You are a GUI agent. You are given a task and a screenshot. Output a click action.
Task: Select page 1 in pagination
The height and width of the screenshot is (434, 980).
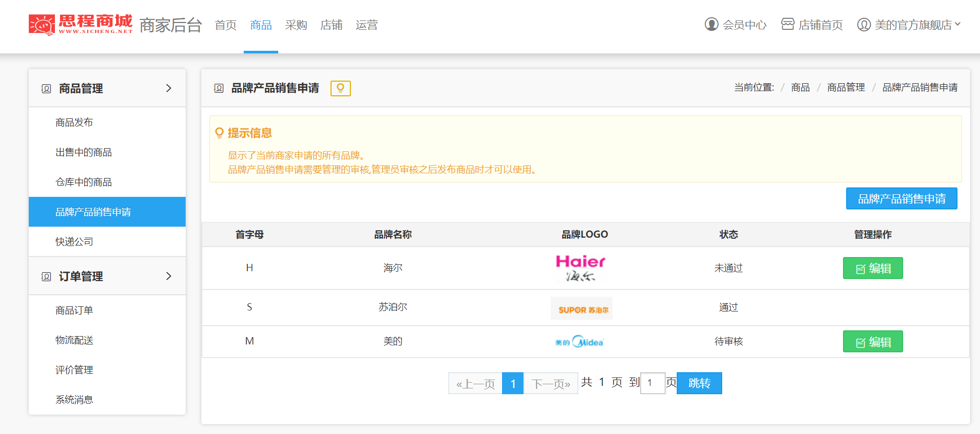(x=513, y=383)
